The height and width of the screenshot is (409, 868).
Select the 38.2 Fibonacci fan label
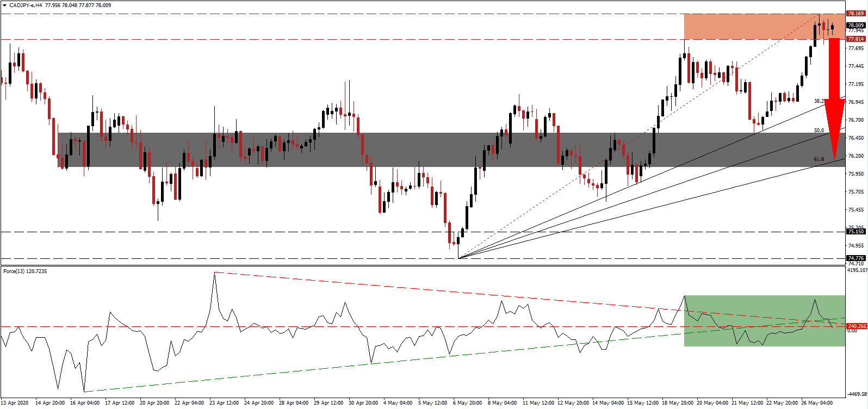pyautogui.click(x=819, y=101)
